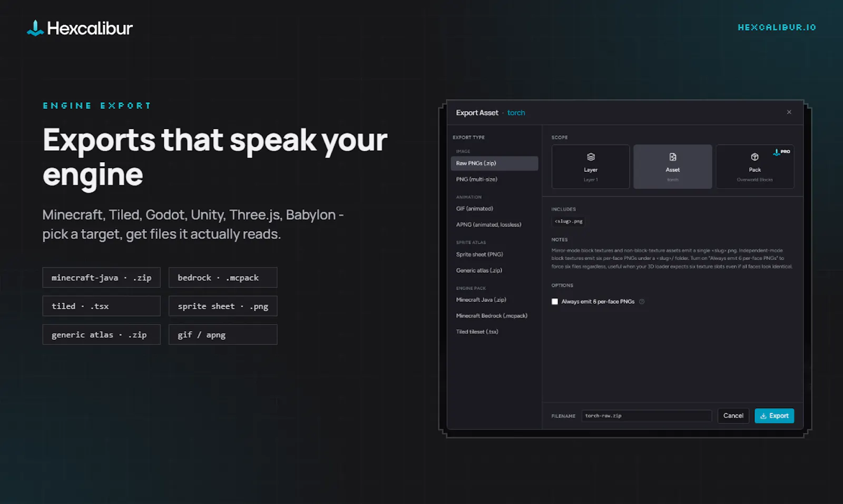Click the sprite sheet · .png tag

(x=223, y=306)
